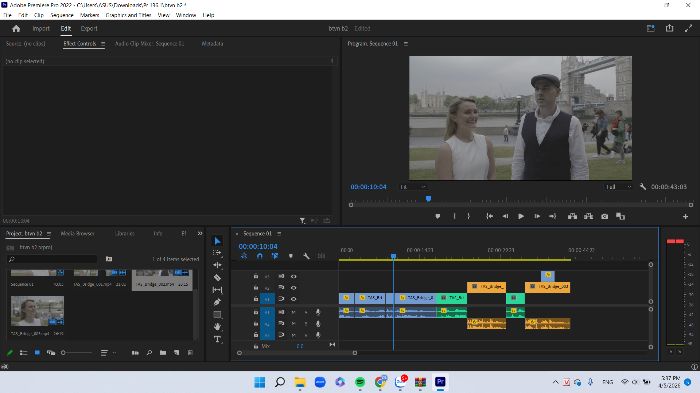Screen dimensions: 700x393
Task: Select the Rectangle tool
Action: [217, 314]
